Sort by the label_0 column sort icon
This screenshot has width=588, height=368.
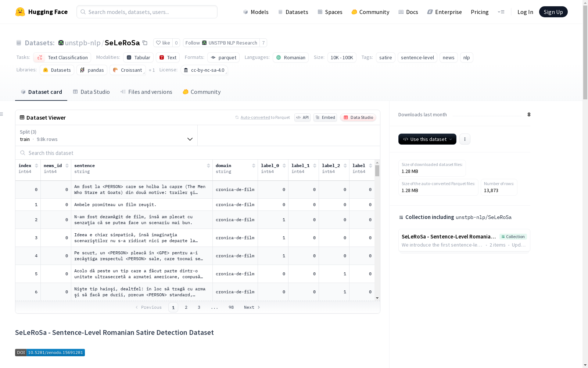284,166
